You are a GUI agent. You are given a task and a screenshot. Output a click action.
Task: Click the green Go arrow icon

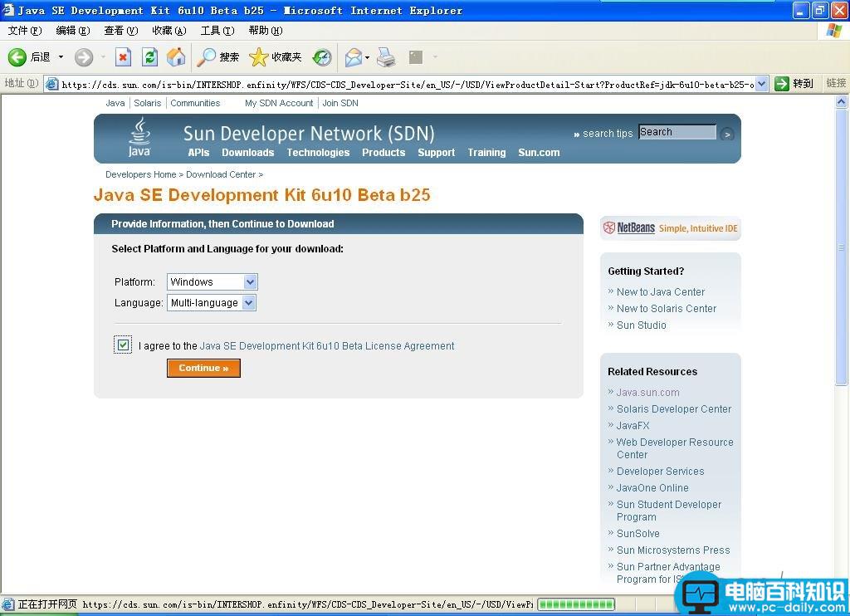pos(781,84)
